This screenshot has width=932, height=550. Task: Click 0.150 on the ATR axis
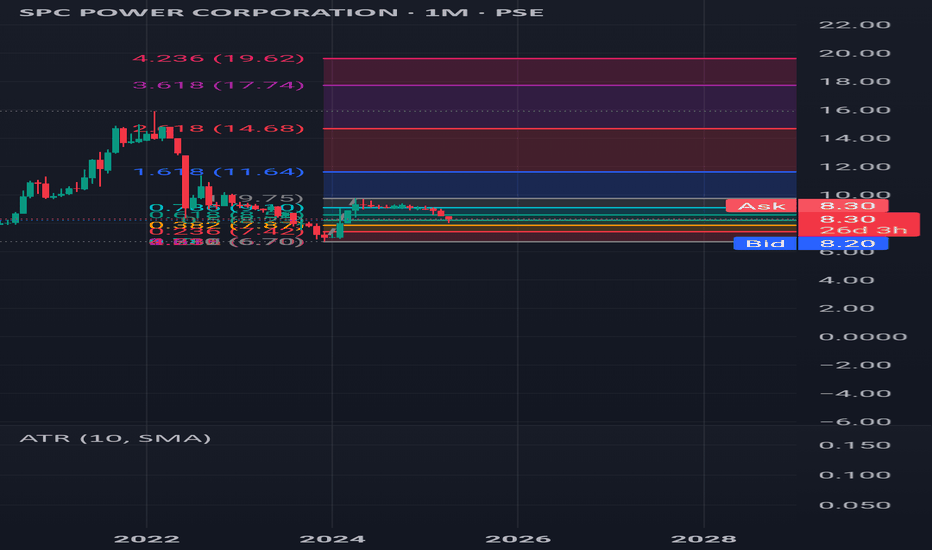(x=854, y=445)
